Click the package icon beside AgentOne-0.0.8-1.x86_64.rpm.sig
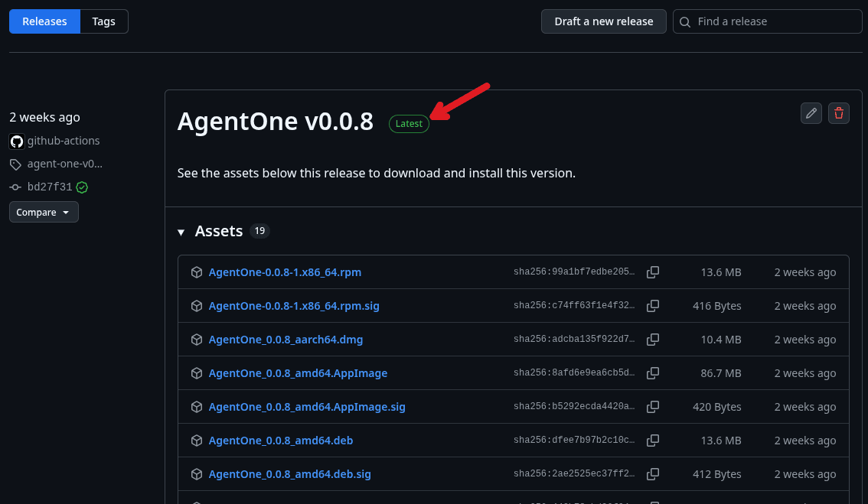The height and width of the screenshot is (504, 868). point(197,305)
